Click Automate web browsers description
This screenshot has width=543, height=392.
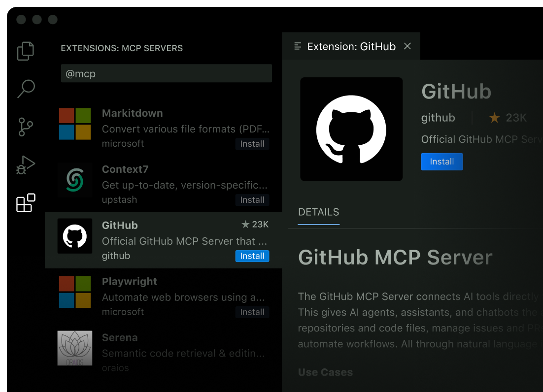183,297
